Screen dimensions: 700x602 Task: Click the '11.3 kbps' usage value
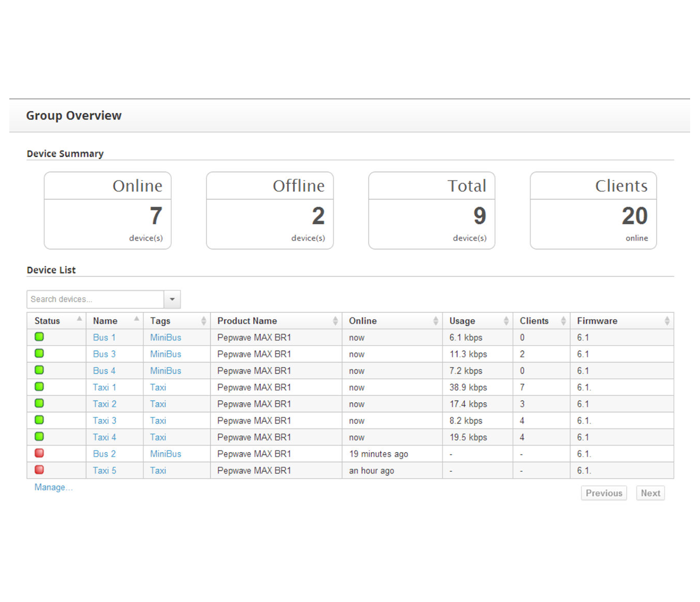pyautogui.click(x=468, y=354)
